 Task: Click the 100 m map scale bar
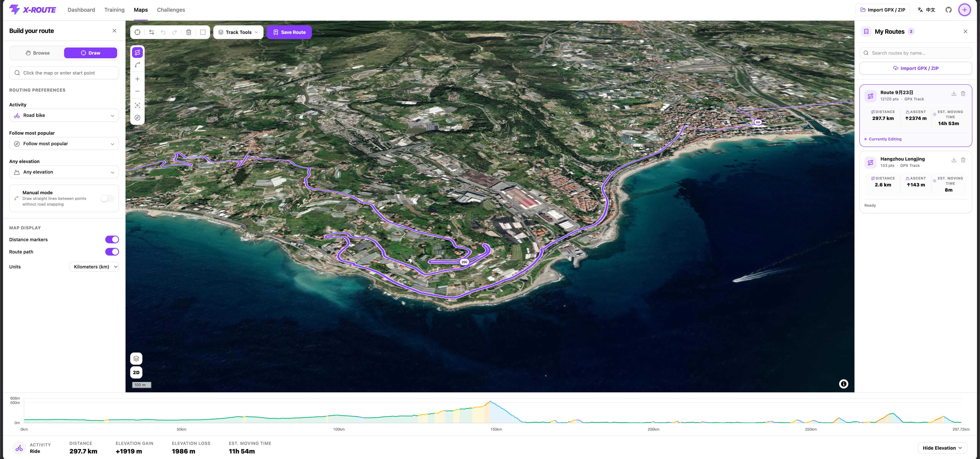click(x=141, y=385)
